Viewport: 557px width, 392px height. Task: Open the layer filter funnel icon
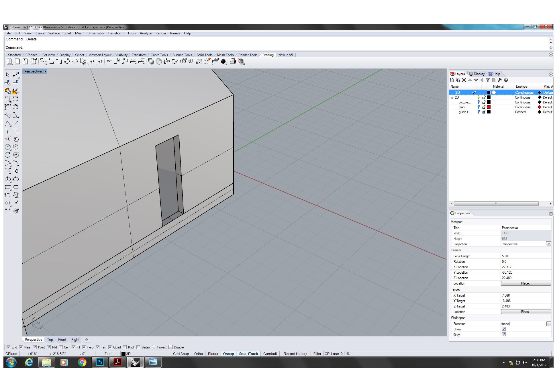pos(488,80)
